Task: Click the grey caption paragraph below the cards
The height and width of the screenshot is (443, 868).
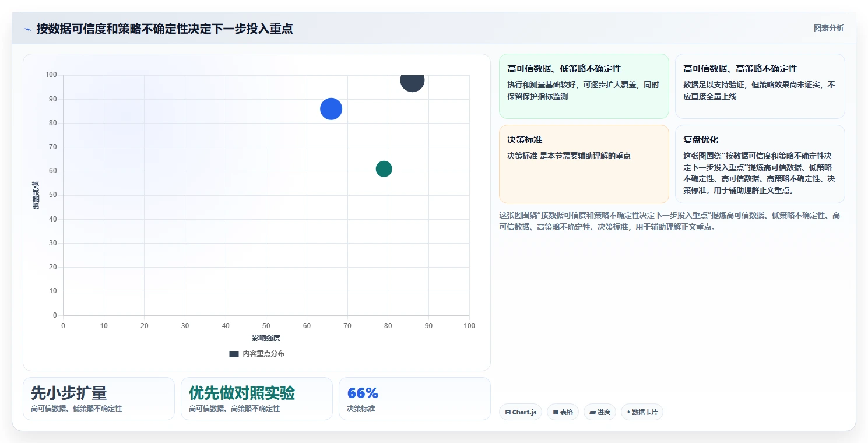Action: click(670, 221)
